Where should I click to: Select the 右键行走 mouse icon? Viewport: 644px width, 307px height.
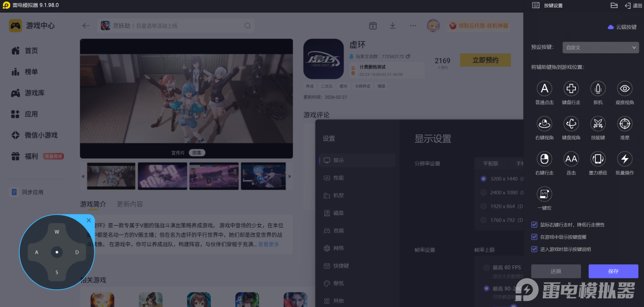pos(544,159)
